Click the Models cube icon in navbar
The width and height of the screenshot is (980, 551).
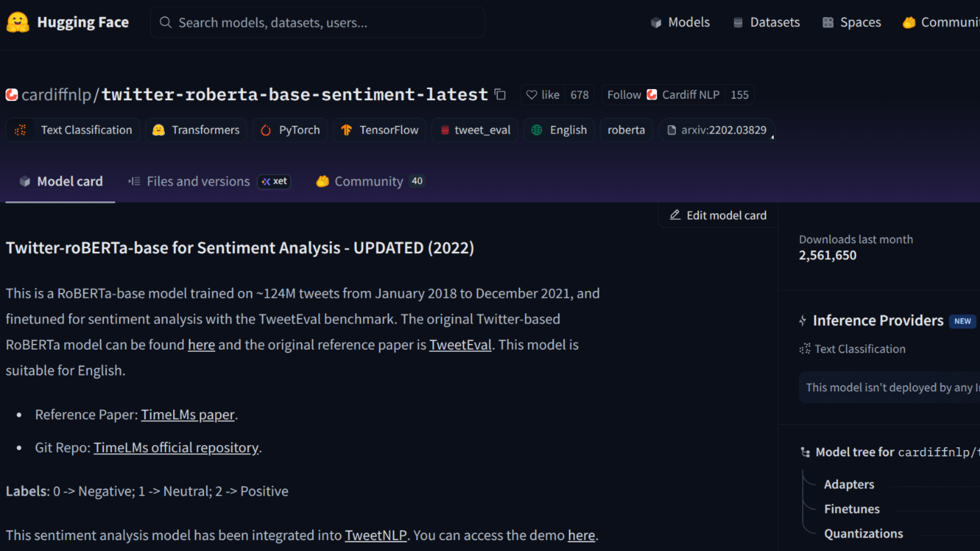[x=656, y=22]
